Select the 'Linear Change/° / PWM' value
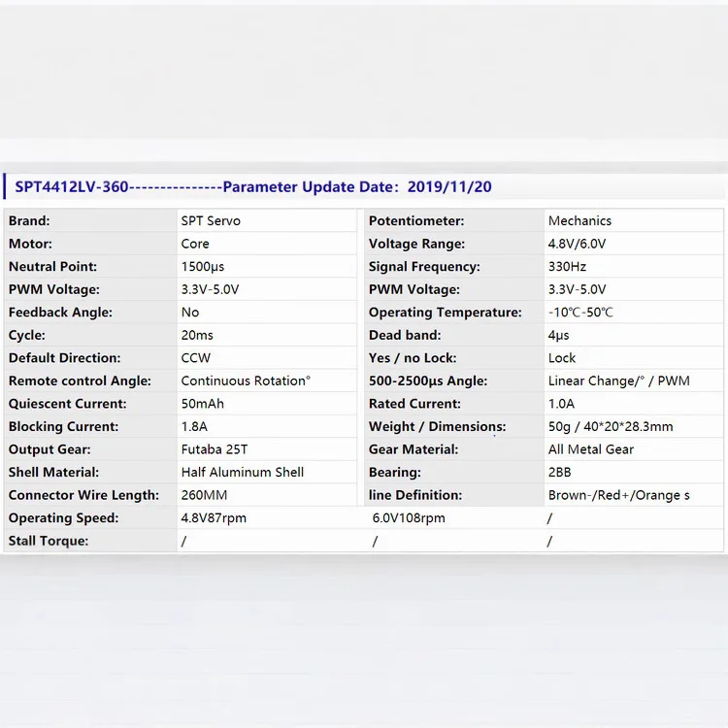This screenshot has height=728, width=728. (619, 381)
